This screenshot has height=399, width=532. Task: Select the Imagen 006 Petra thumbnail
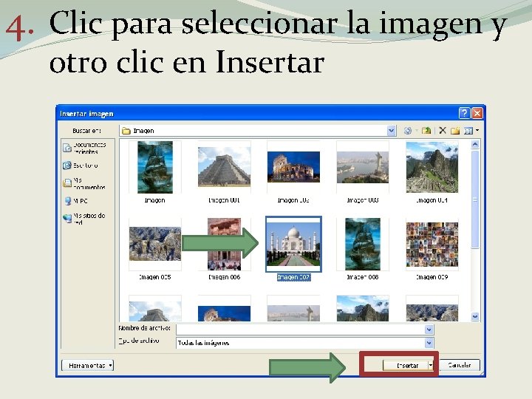coord(225,244)
